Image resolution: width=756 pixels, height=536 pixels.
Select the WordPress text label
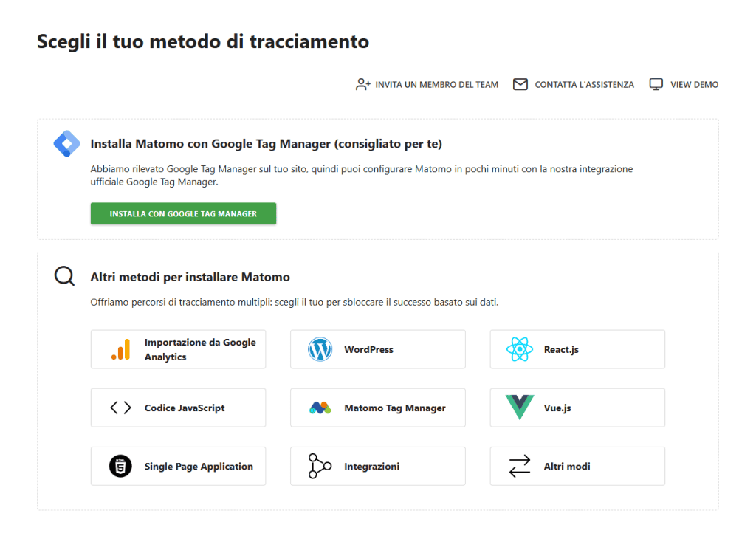369,349
